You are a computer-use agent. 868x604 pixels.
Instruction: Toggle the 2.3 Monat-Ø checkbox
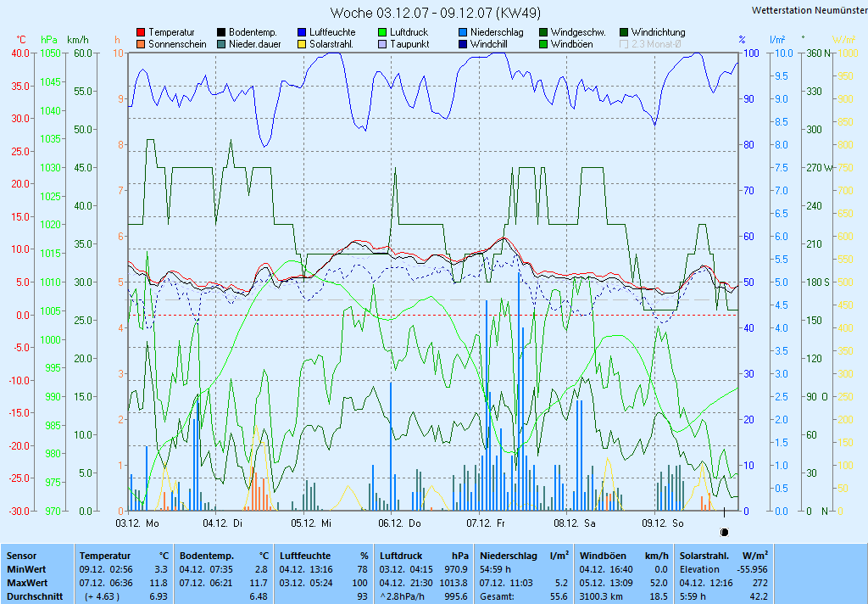pos(625,44)
